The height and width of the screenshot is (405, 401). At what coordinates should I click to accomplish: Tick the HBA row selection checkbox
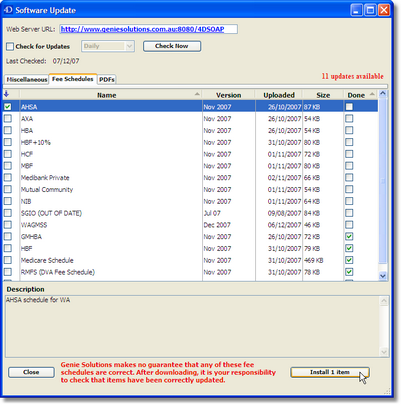click(8, 130)
